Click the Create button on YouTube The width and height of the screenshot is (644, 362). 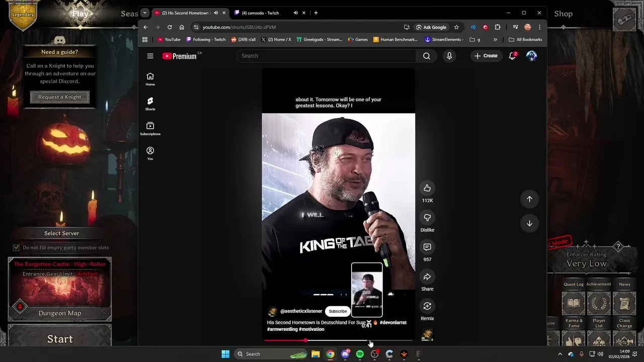click(x=486, y=56)
